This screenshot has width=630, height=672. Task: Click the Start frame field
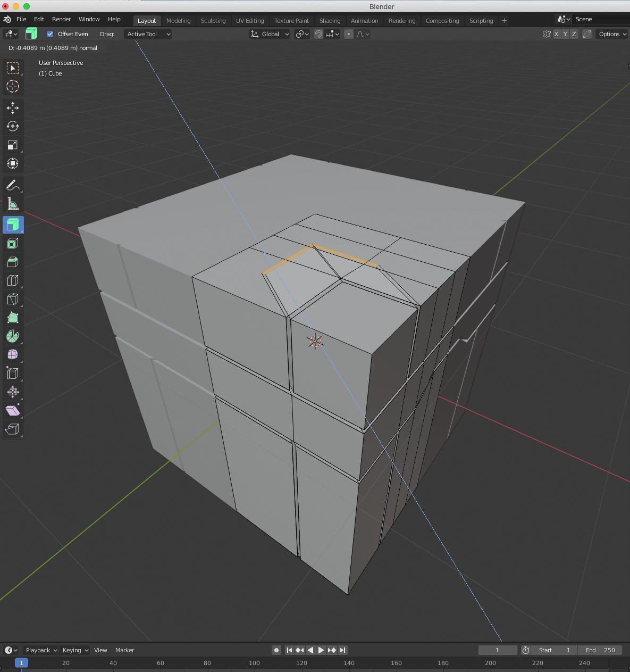(x=553, y=650)
